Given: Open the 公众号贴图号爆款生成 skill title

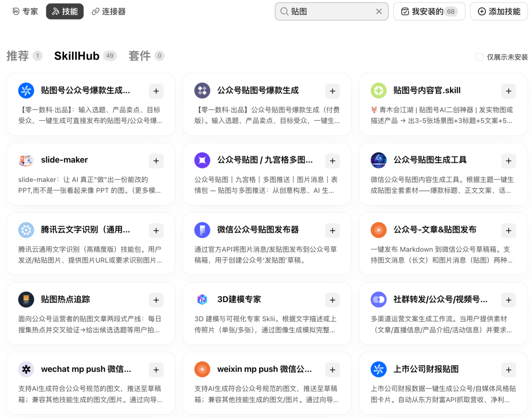Looking at the screenshot, I should [x=258, y=90].
